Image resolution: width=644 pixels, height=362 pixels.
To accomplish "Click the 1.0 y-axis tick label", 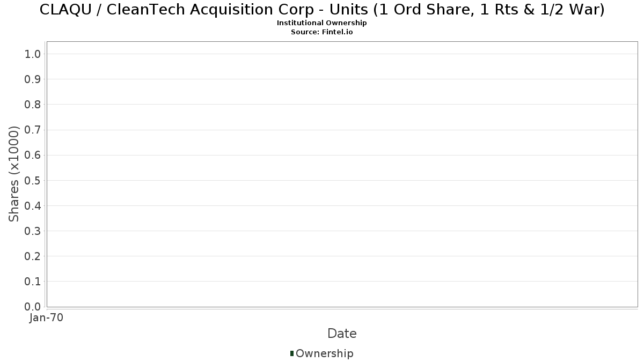I will point(33,54).
